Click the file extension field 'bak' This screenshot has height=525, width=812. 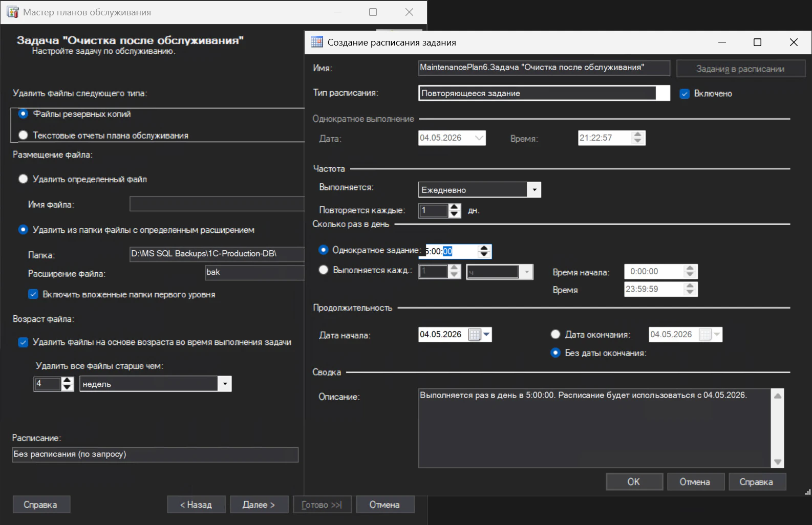(x=254, y=272)
